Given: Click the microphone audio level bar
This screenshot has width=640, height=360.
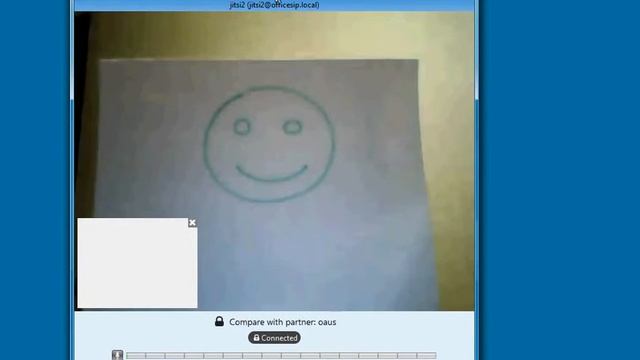Looking at the screenshot, I should (x=281, y=356).
